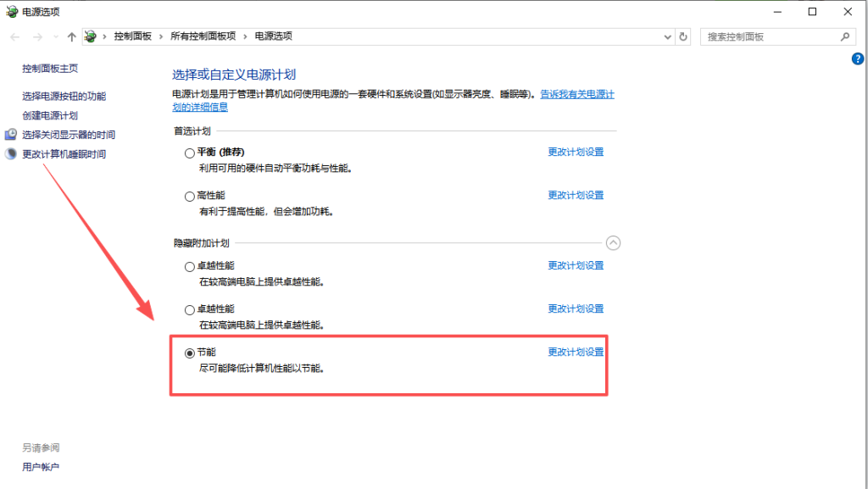Select the 高性能 power plan

[x=190, y=197]
